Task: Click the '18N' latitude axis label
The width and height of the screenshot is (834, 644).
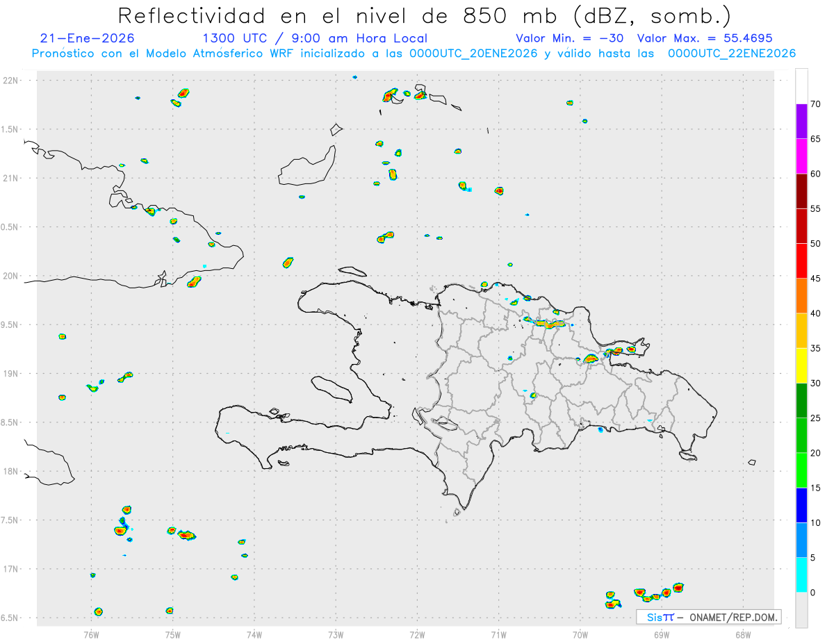Action: point(12,471)
